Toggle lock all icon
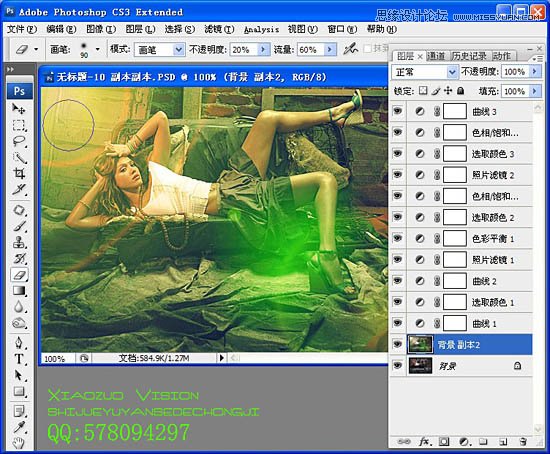 click(x=461, y=91)
